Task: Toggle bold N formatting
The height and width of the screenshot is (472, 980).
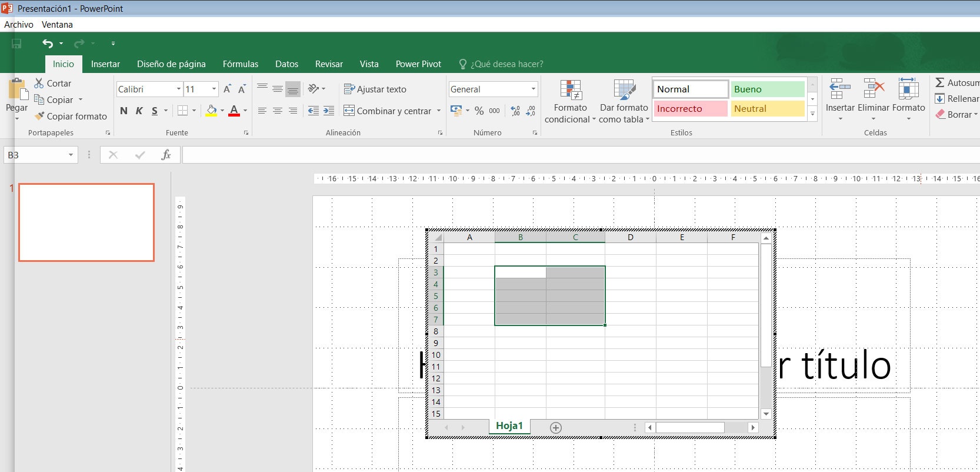Action: pyautogui.click(x=124, y=111)
